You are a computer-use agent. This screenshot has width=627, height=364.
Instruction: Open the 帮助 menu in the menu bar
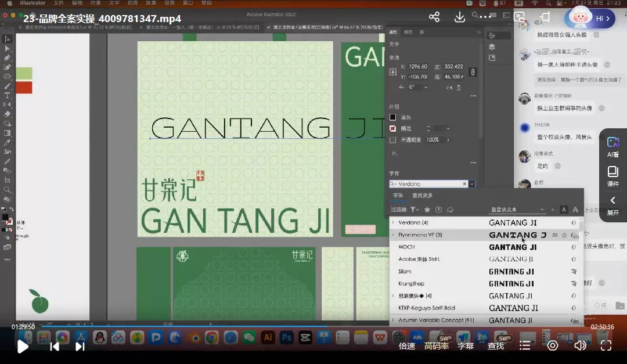[207, 3]
